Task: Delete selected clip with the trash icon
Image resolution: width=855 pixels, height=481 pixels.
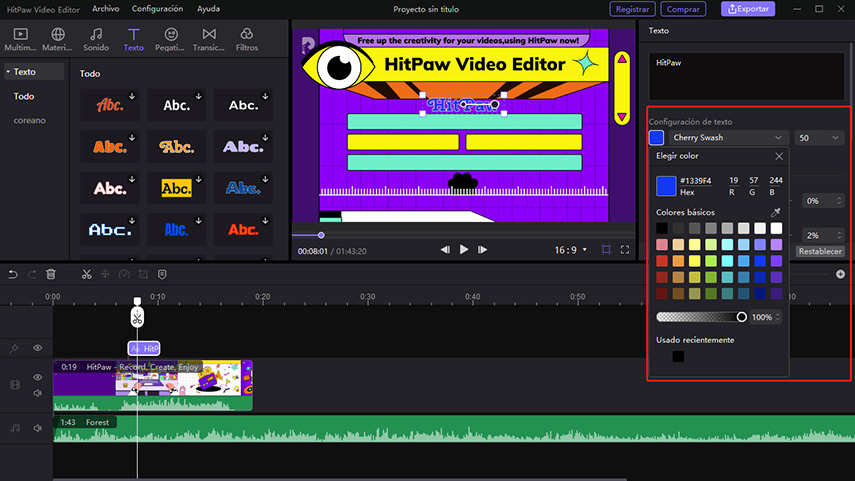Action: coord(51,274)
